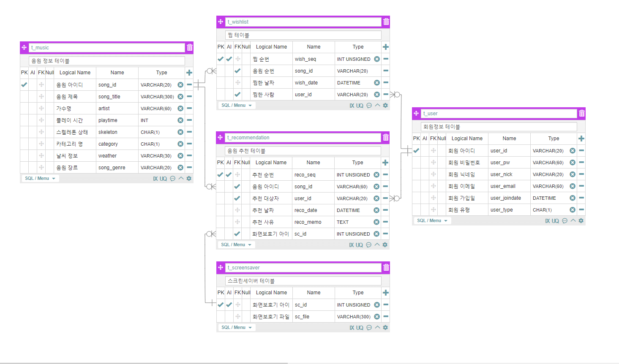Screen dimensions: 619x364
Task: Open SQL / Menu dropdown under t_wishlist
Action: click(237, 106)
